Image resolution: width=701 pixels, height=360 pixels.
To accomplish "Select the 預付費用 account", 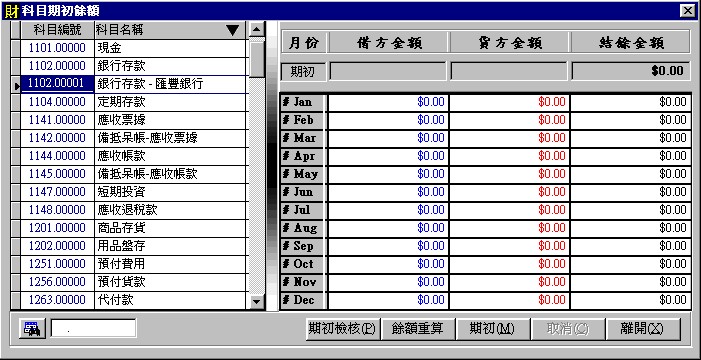I will coord(121,264).
